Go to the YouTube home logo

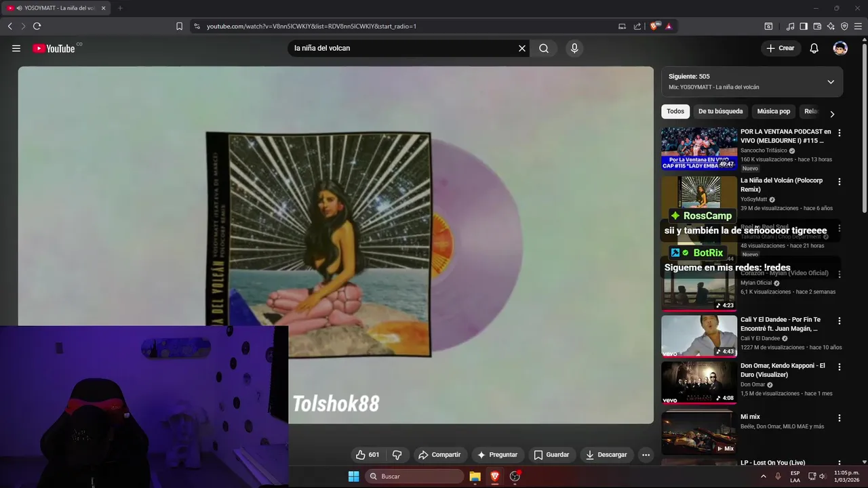[54, 48]
